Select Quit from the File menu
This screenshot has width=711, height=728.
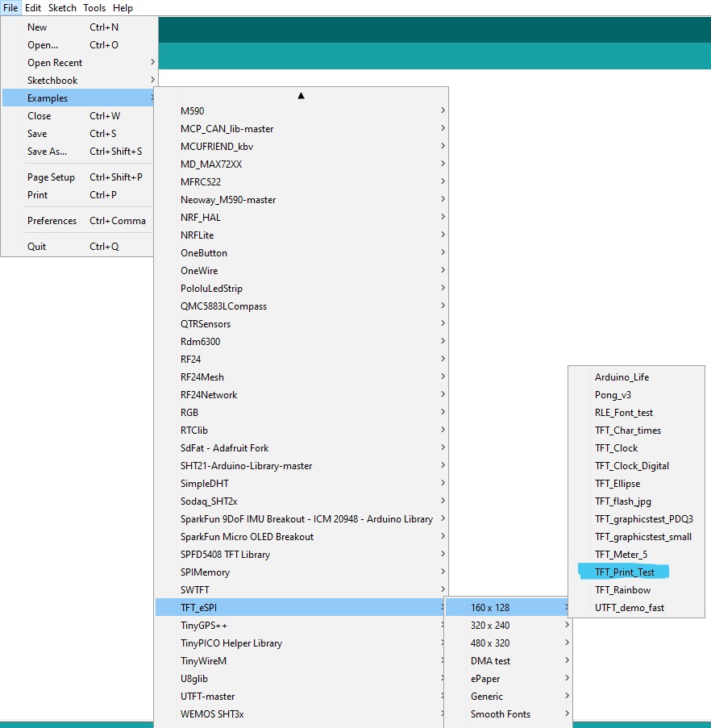(x=37, y=247)
